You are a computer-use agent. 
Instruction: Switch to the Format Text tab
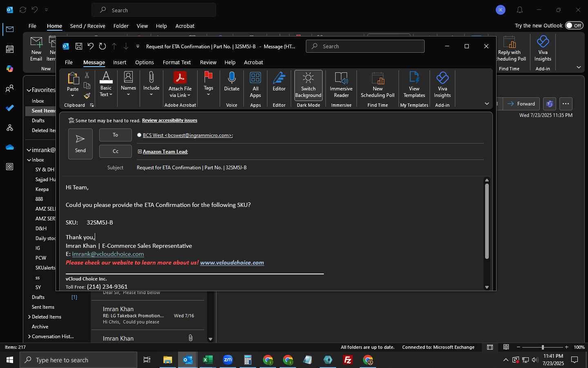(x=177, y=63)
